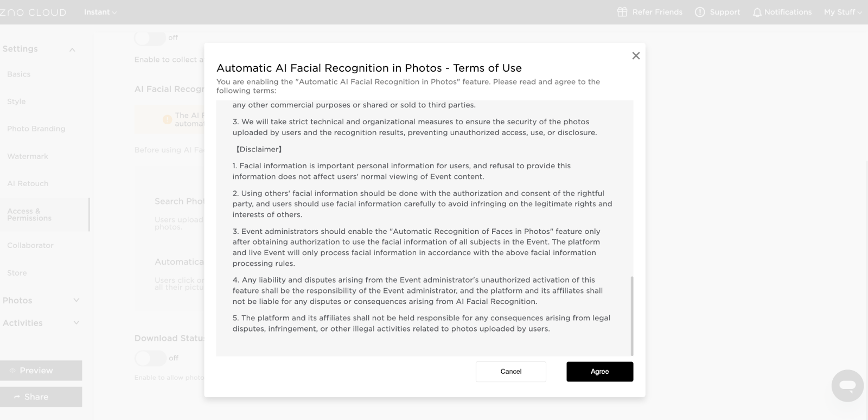Screen dimensions: 868x420
Task: Open the My Stuff dropdown
Action: point(843,12)
